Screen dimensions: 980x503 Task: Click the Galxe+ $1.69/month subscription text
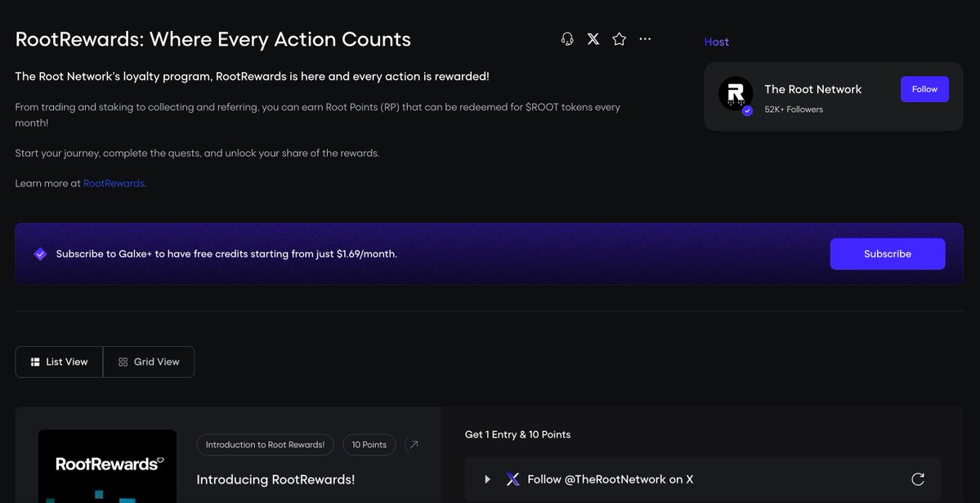click(227, 254)
